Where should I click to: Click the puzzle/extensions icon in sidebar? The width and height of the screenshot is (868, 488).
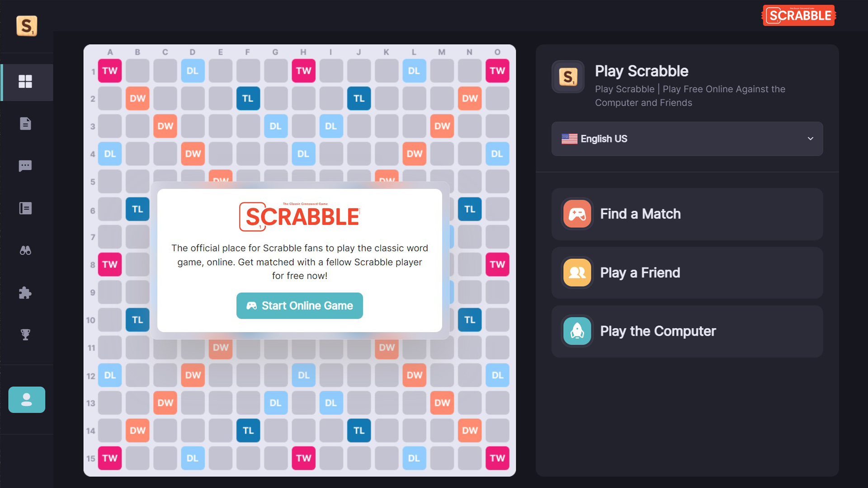pos(26,292)
